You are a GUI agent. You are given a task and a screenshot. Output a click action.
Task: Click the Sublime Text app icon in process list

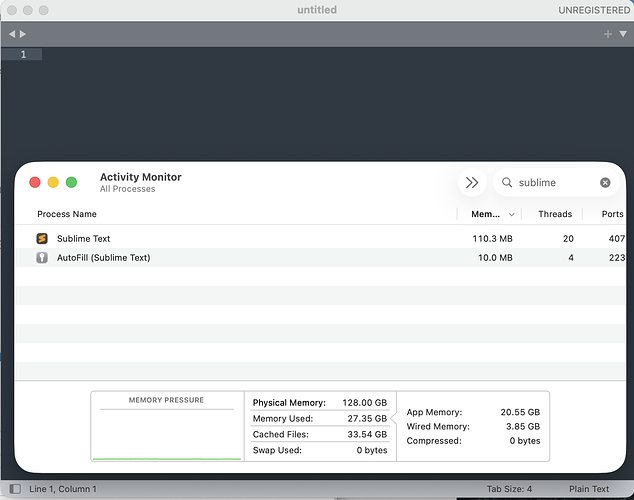pos(42,238)
